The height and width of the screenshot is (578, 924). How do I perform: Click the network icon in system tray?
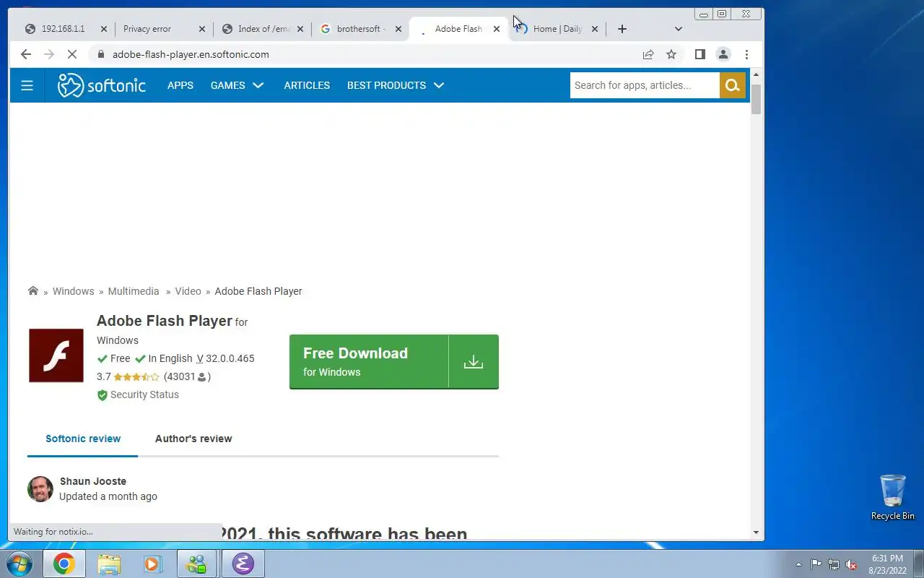tap(834, 564)
